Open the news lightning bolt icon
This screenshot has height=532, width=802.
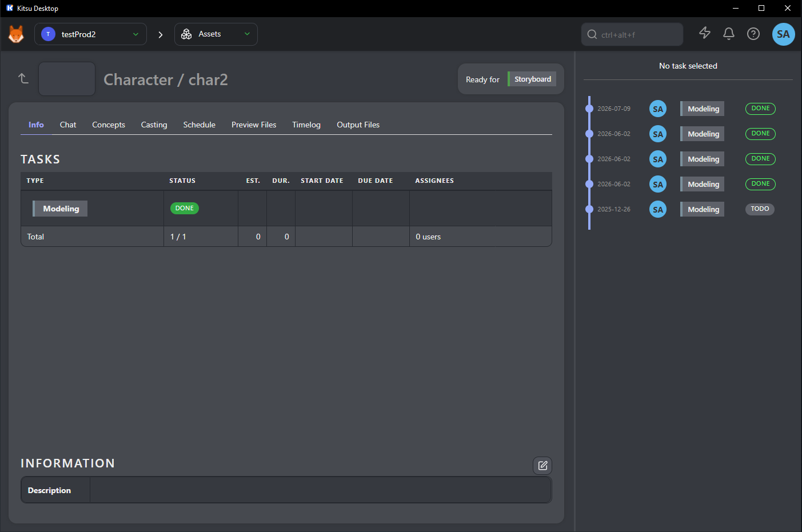pos(705,33)
